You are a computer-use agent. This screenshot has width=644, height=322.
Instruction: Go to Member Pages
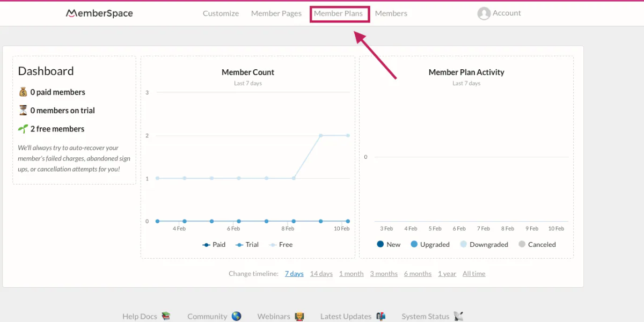tap(276, 13)
